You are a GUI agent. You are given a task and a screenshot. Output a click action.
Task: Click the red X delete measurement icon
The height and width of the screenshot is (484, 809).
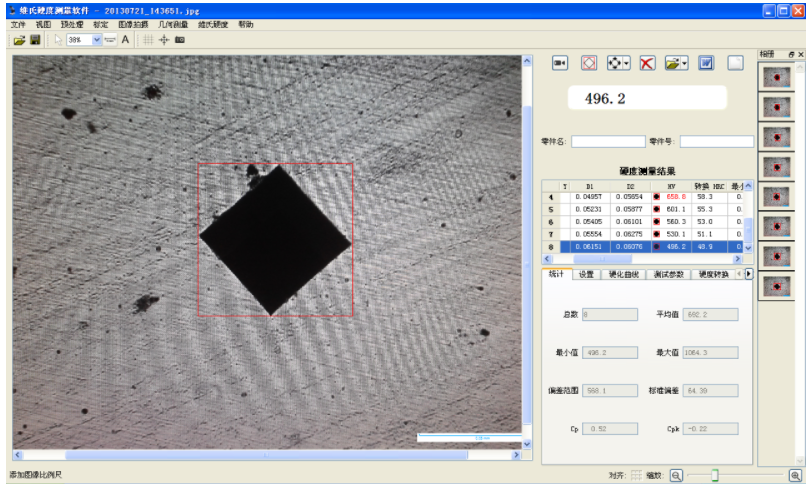tap(647, 63)
